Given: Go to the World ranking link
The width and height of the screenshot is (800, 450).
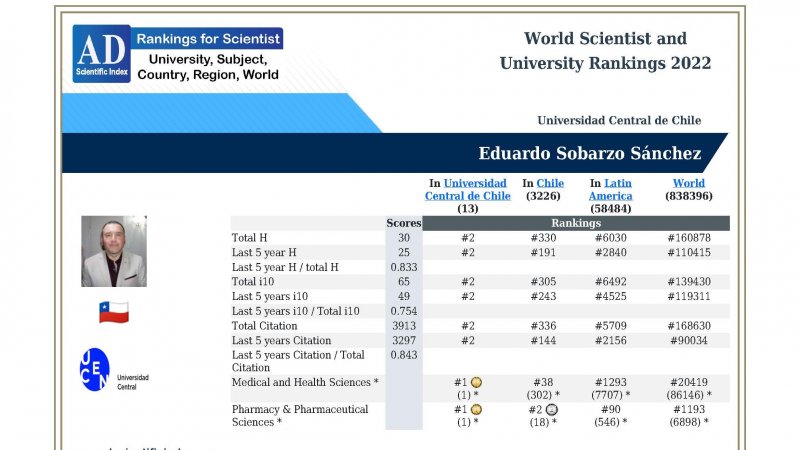Looking at the screenshot, I should 688,183.
